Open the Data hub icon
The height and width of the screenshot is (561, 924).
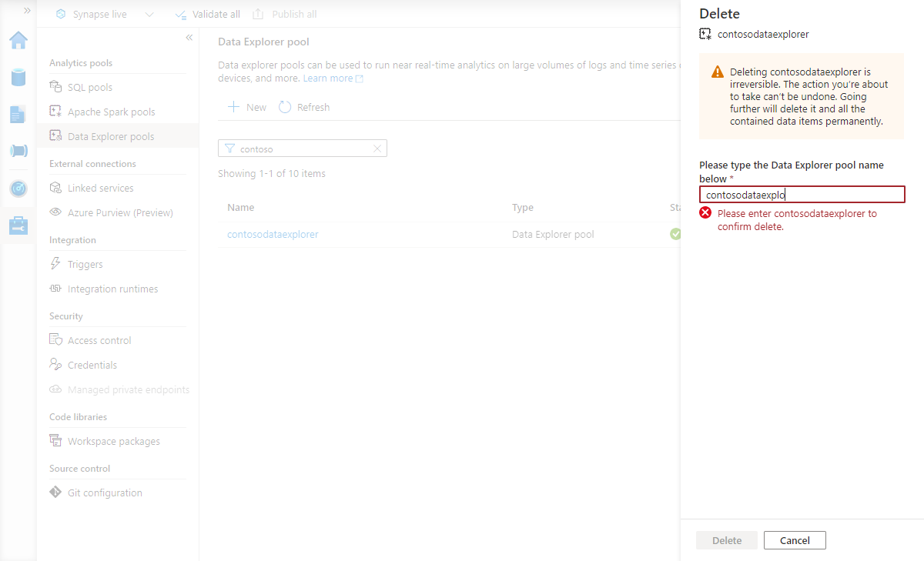(x=18, y=77)
